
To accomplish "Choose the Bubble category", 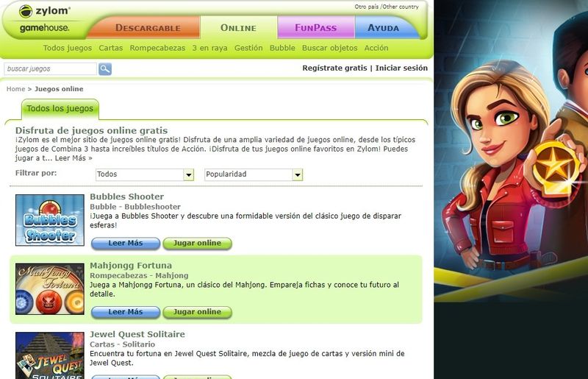I will tap(282, 48).
